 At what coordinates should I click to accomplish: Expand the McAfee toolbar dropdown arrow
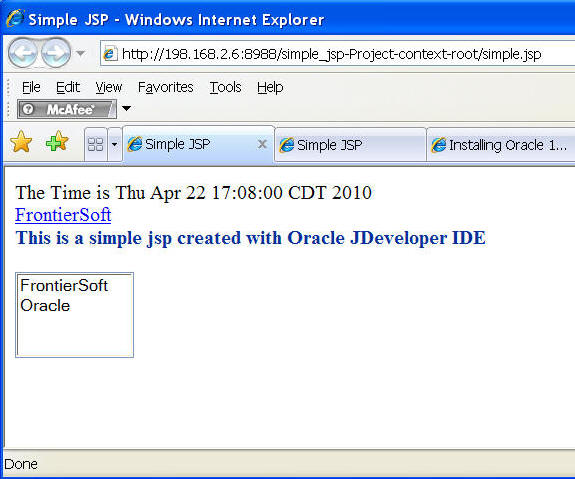(x=126, y=109)
